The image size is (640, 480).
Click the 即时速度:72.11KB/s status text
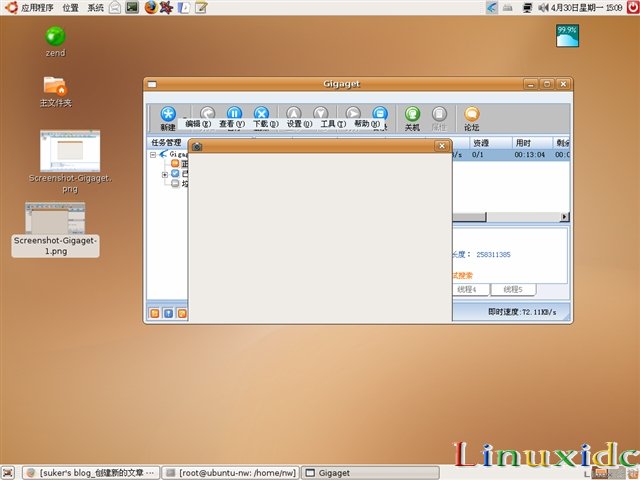click(x=522, y=312)
